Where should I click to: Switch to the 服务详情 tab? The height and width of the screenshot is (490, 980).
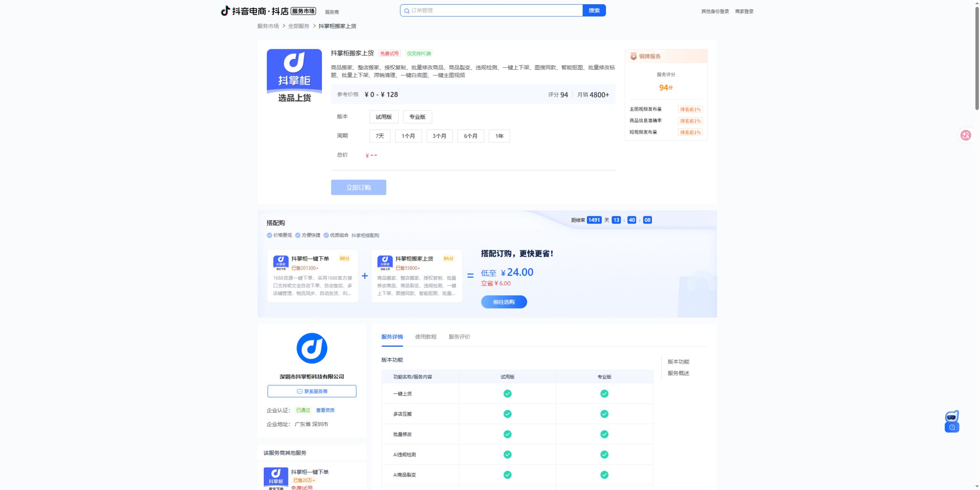pos(392,337)
